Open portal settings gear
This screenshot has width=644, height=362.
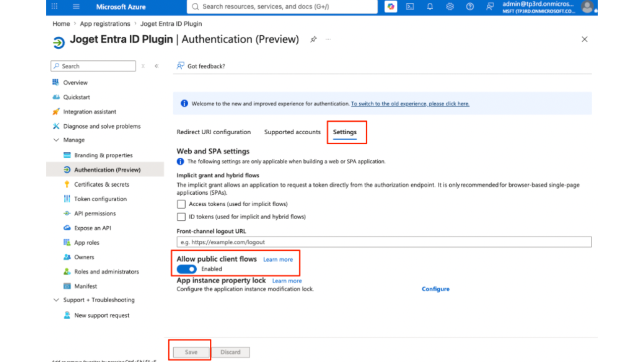pos(450,7)
